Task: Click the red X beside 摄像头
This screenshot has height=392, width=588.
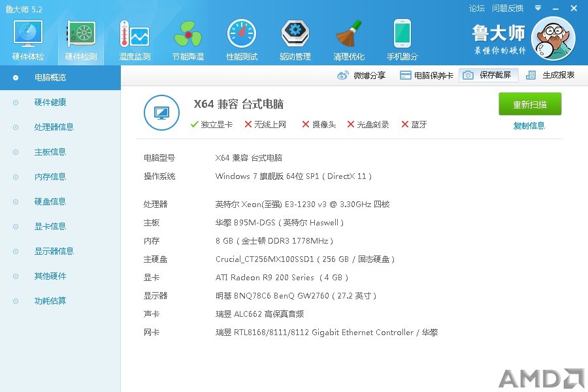Action: pos(306,124)
